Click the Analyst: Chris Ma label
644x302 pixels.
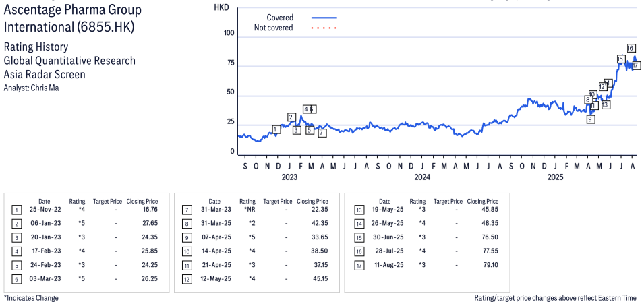click(31, 88)
